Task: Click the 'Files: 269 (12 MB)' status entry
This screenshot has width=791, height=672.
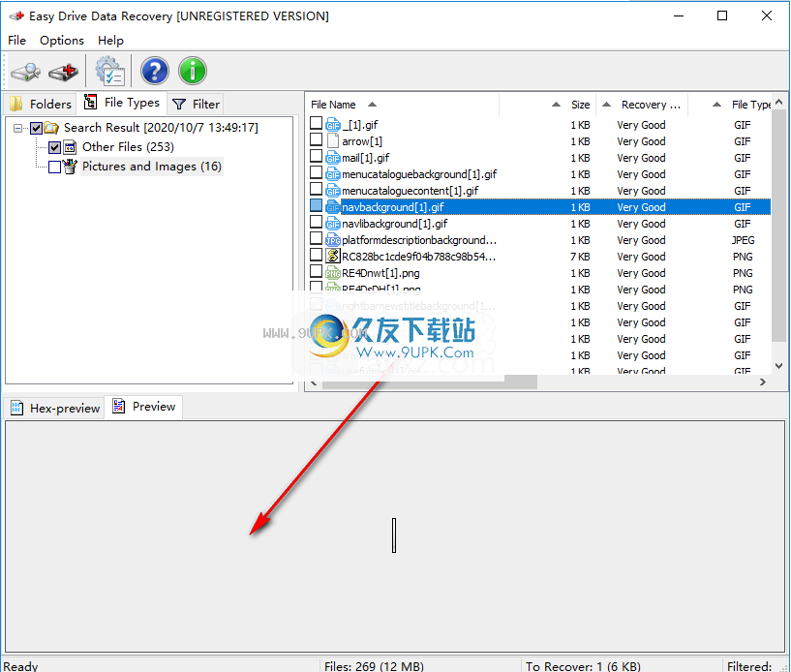Action: point(374,666)
